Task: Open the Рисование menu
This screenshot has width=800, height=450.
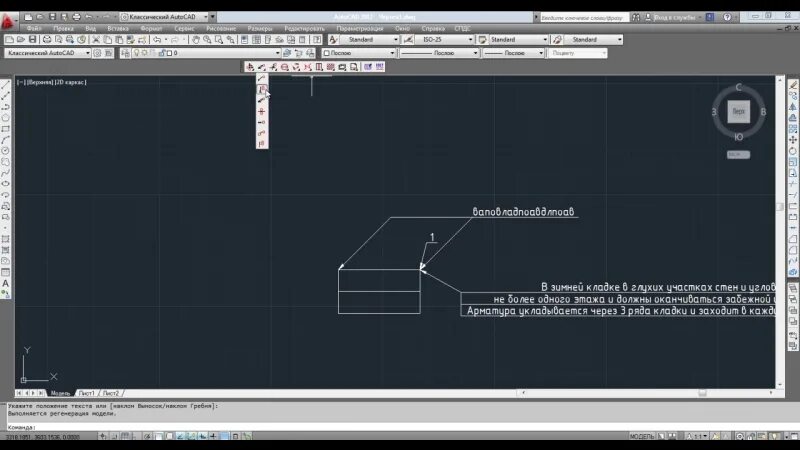Action: pyautogui.click(x=221, y=29)
